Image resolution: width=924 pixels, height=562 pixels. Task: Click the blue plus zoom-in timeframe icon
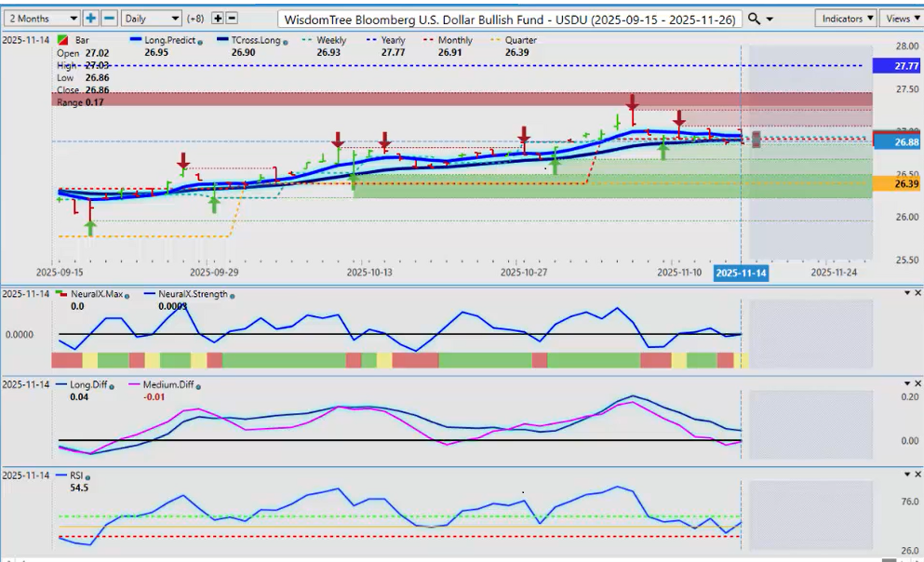tap(90, 19)
